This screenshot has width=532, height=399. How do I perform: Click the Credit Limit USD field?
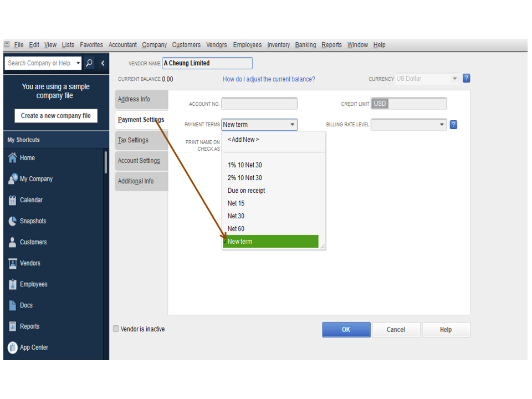point(409,104)
